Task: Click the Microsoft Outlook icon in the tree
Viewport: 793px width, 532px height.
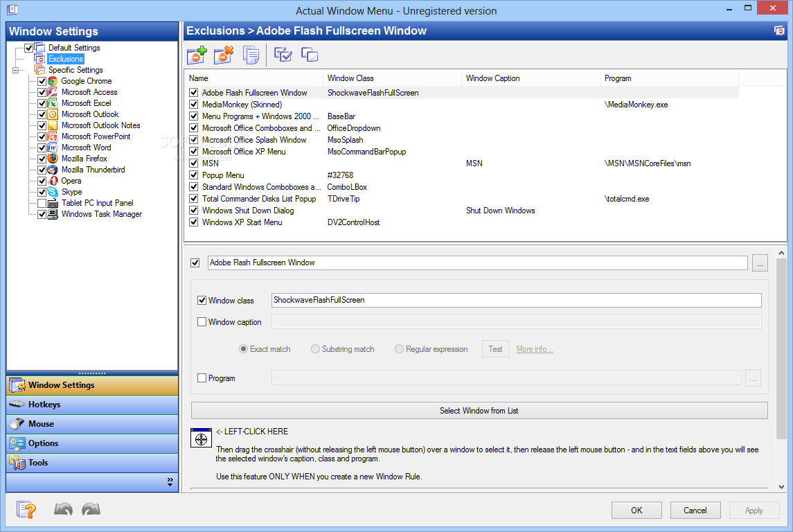Action: tap(53, 114)
